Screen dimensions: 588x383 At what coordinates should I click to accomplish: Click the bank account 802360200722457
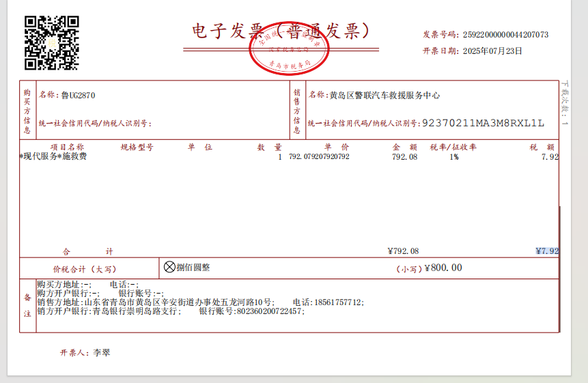(270, 311)
